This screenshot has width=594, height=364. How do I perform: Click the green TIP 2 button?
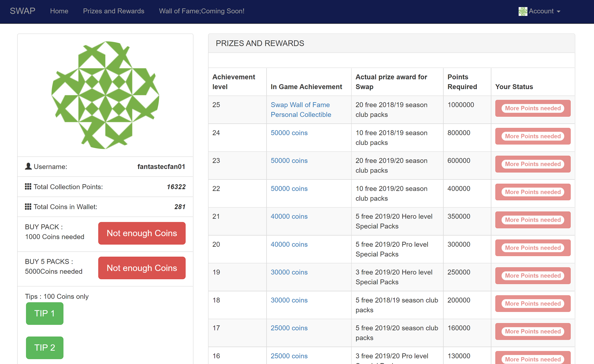point(45,348)
